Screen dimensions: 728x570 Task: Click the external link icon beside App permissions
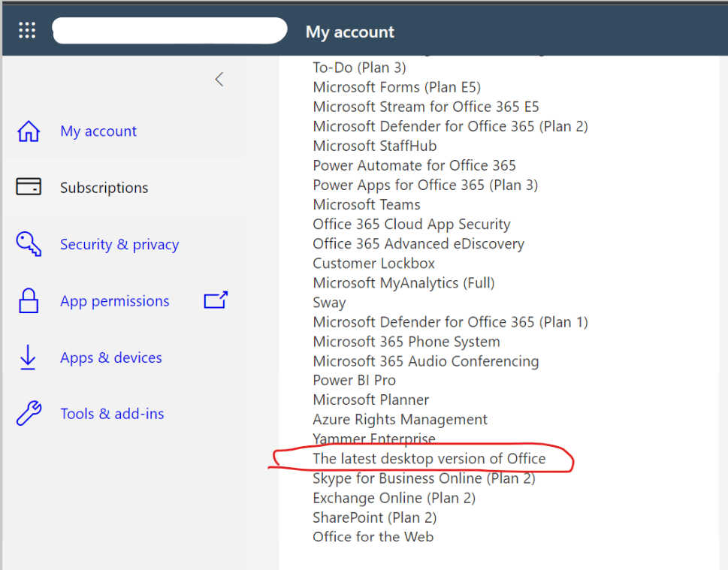[216, 300]
